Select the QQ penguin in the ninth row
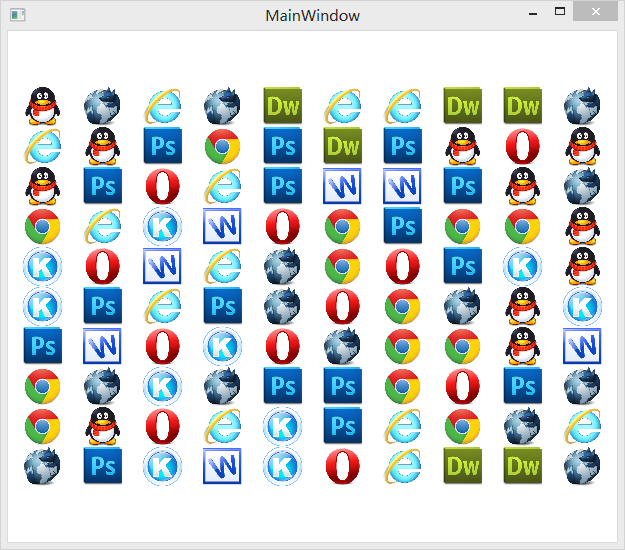The width and height of the screenshot is (625, 550). click(102, 426)
